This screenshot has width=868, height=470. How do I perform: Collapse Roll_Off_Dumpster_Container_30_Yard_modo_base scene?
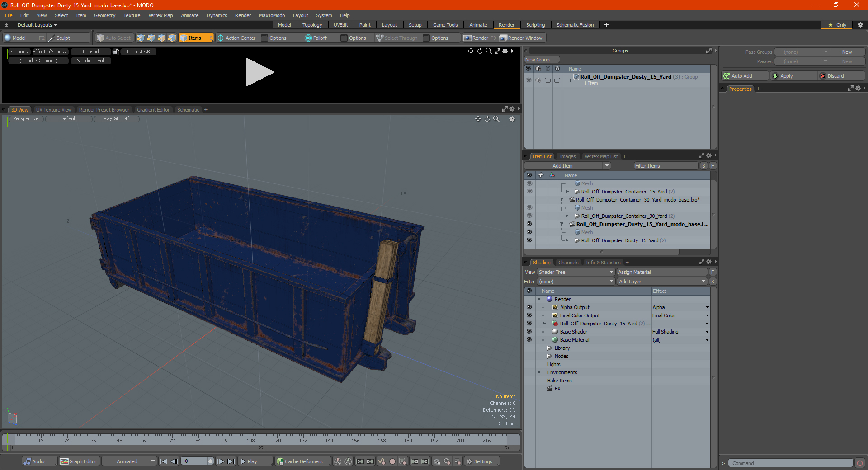(x=562, y=200)
